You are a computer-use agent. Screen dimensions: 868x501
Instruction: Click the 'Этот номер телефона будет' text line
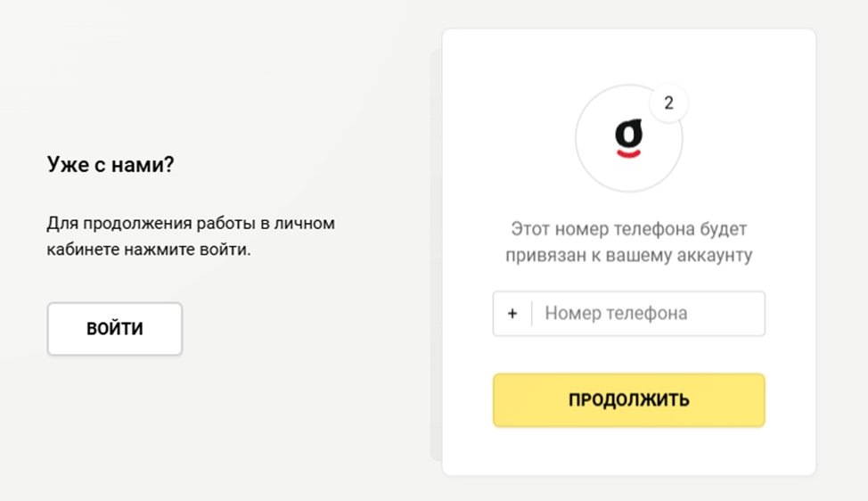[x=629, y=229]
